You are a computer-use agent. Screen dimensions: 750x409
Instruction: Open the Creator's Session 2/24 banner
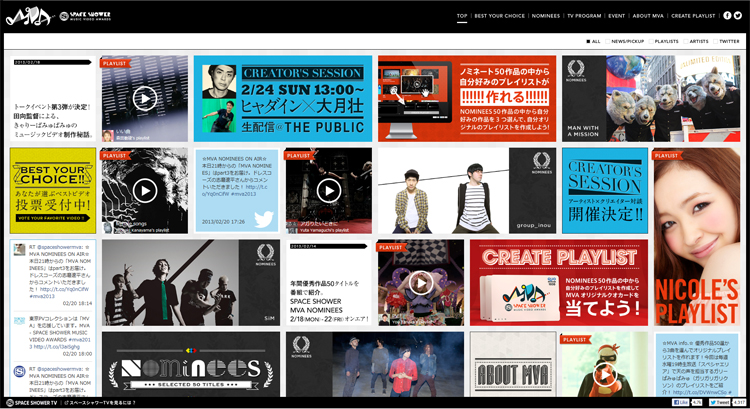point(283,99)
